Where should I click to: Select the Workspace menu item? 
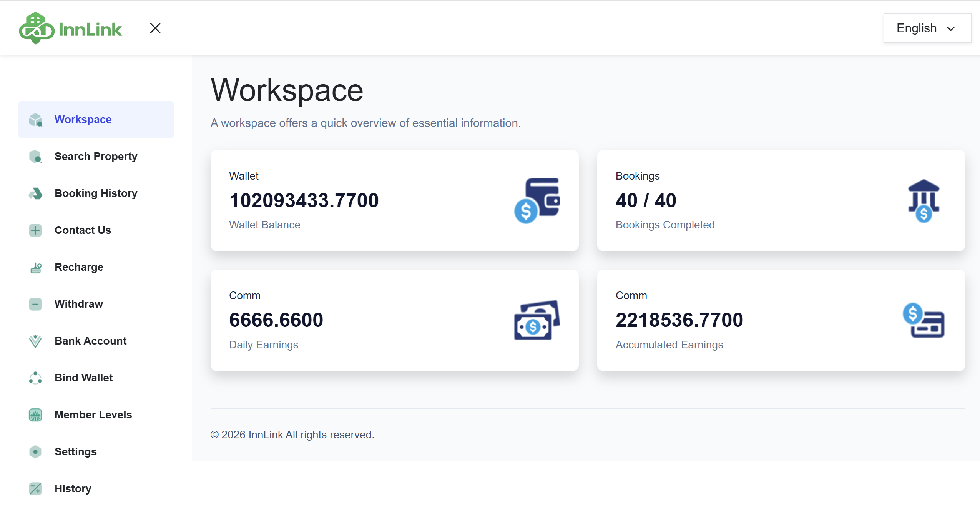click(x=83, y=120)
